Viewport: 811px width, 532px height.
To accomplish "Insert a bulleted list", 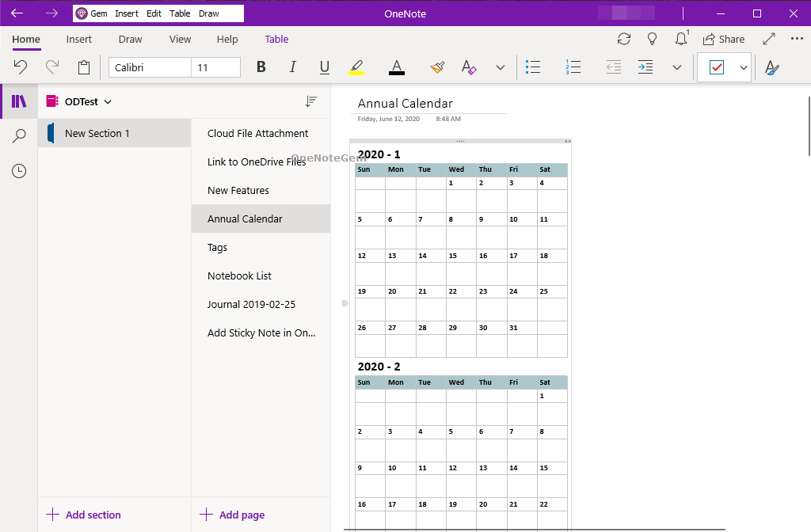I will pos(533,67).
